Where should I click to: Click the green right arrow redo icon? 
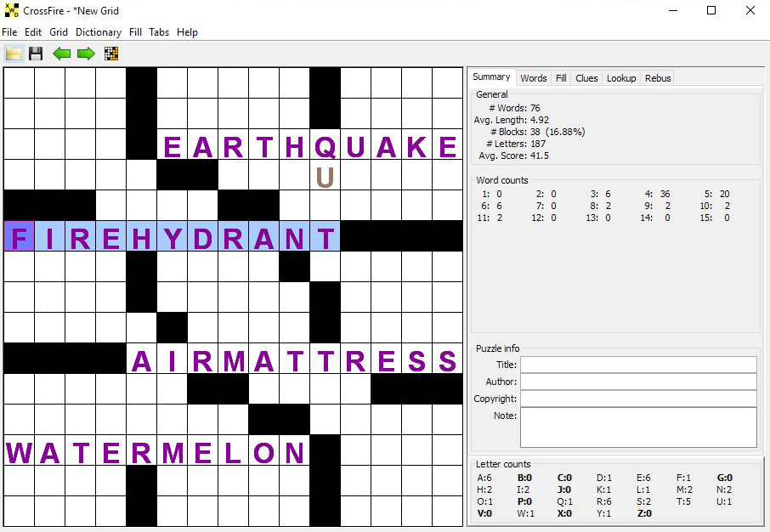point(86,54)
